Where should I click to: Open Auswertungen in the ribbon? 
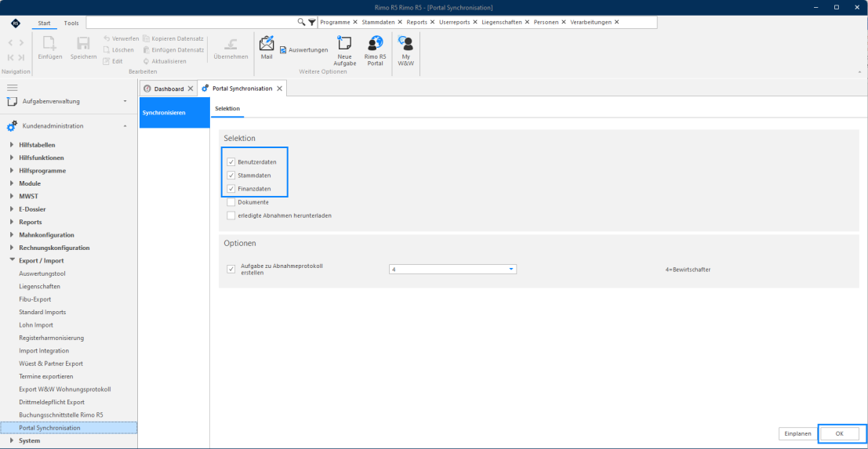click(303, 50)
